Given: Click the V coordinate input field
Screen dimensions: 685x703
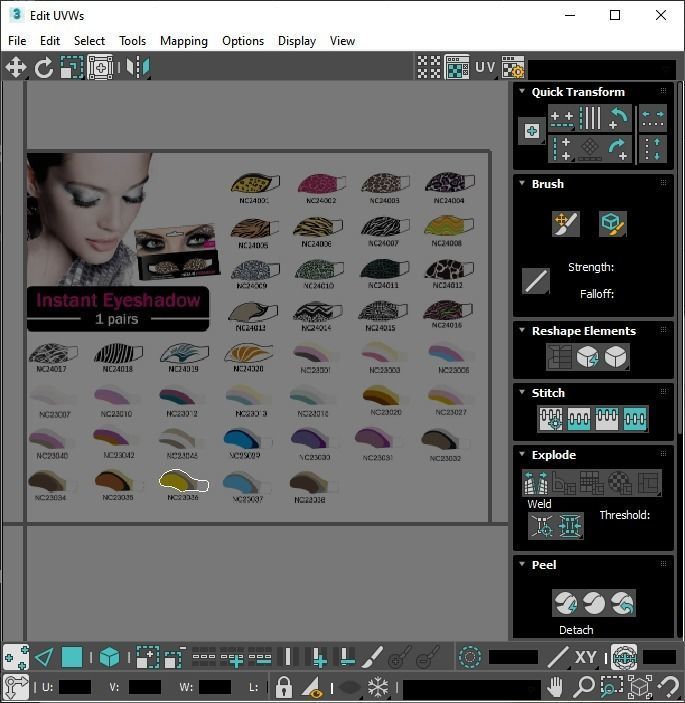Looking at the screenshot, I should coord(145,687).
